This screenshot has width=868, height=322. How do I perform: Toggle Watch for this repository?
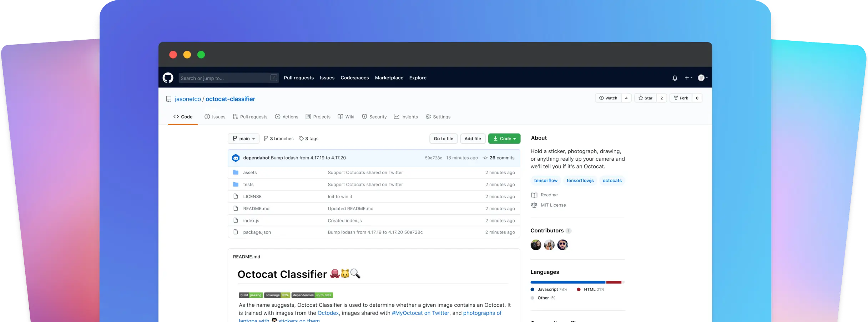coord(608,98)
